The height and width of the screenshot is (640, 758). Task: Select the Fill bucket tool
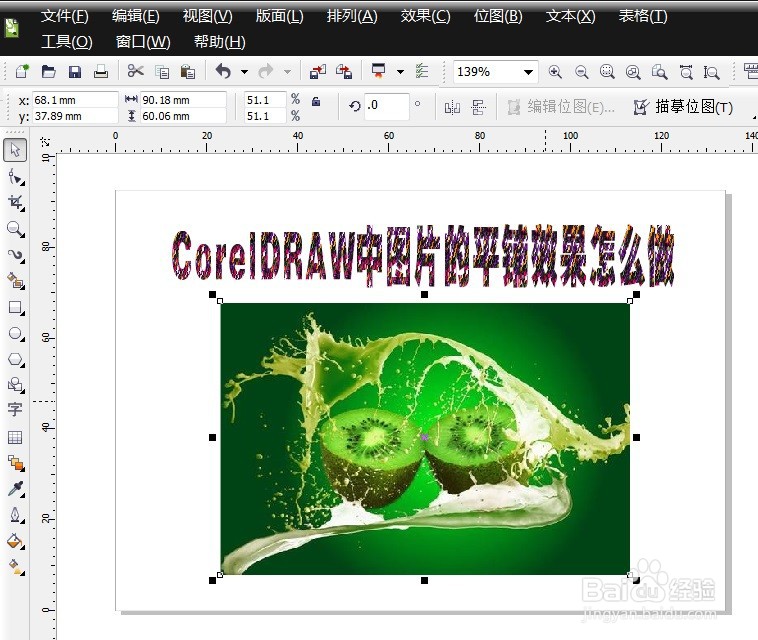point(16,541)
